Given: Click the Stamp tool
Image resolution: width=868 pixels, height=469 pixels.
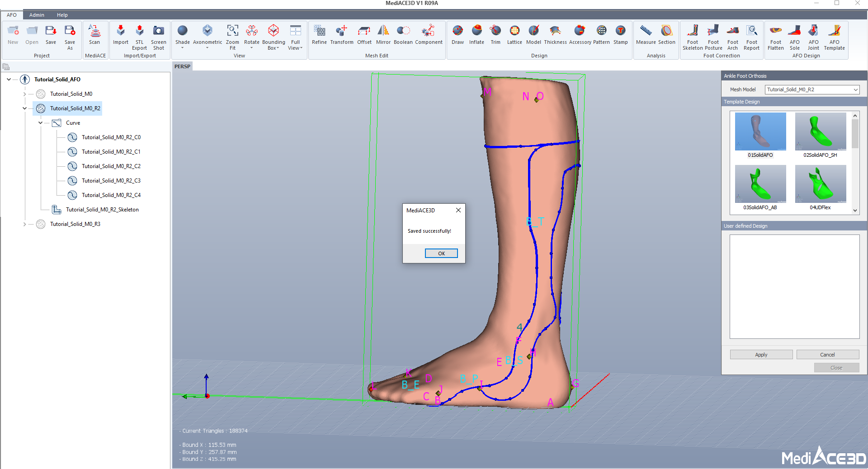Looking at the screenshot, I should pyautogui.click(x=621, y=35).
